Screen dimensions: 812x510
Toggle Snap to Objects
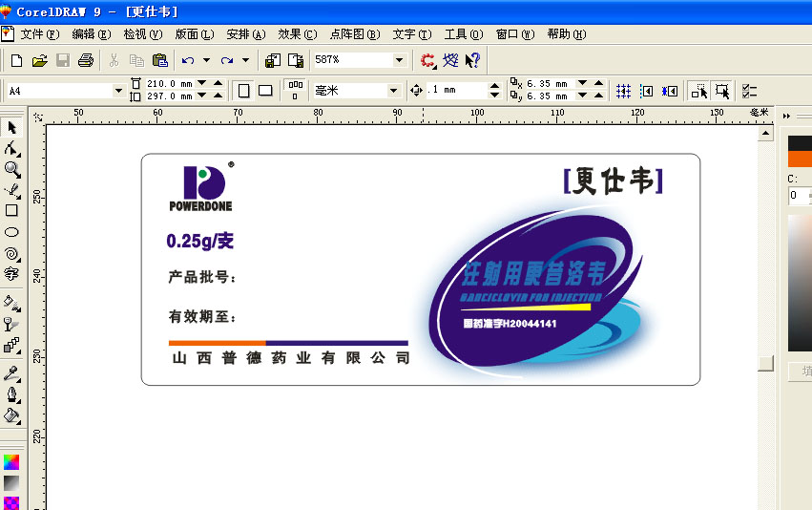pyautogui.click(x=669, y=92)
